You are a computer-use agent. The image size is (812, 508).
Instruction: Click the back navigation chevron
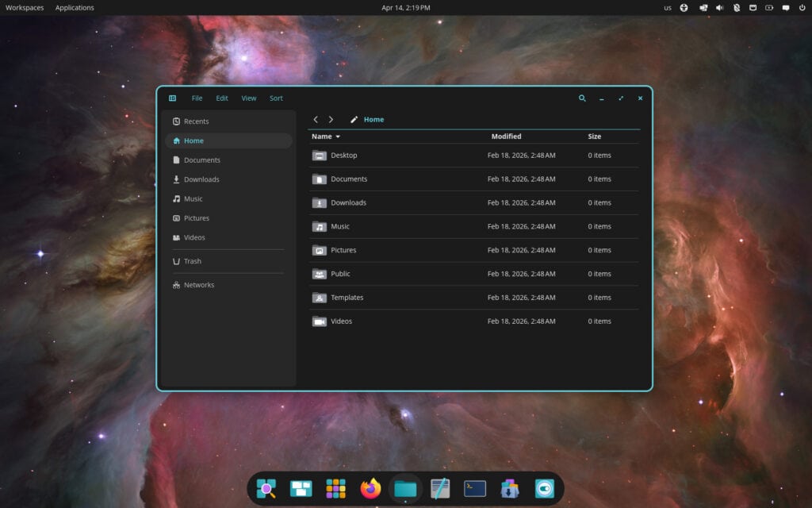(x=316, y=119)
